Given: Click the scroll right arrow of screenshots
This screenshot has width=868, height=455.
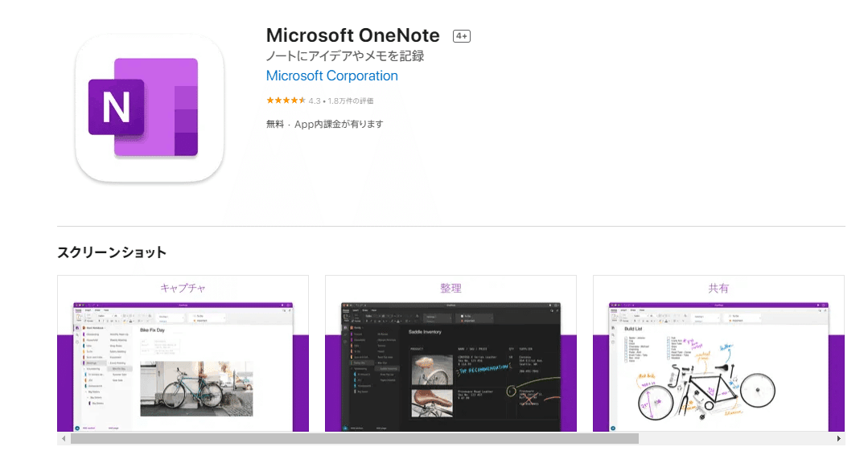Looking at the screenshot, I should [839, 438].
